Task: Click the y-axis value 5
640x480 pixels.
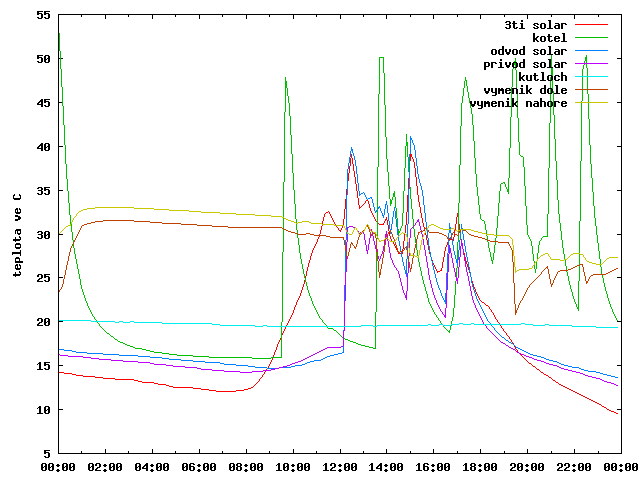Action: 47,453
